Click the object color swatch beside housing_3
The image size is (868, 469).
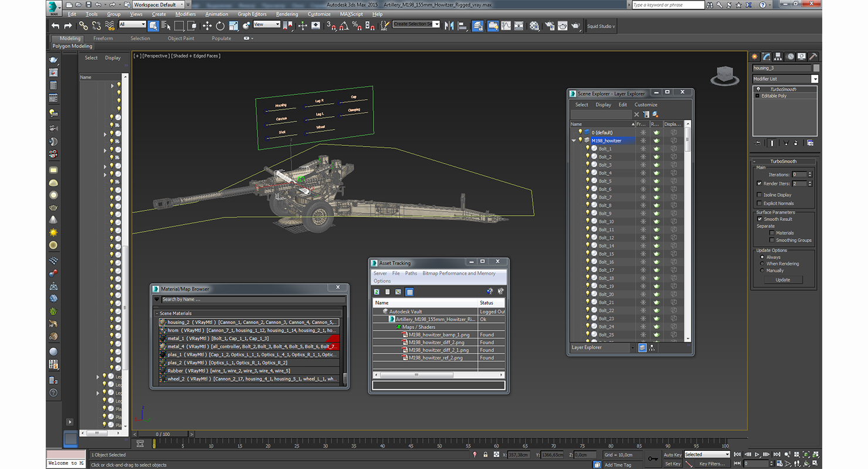pyautogui.click(x=816, y=68)
